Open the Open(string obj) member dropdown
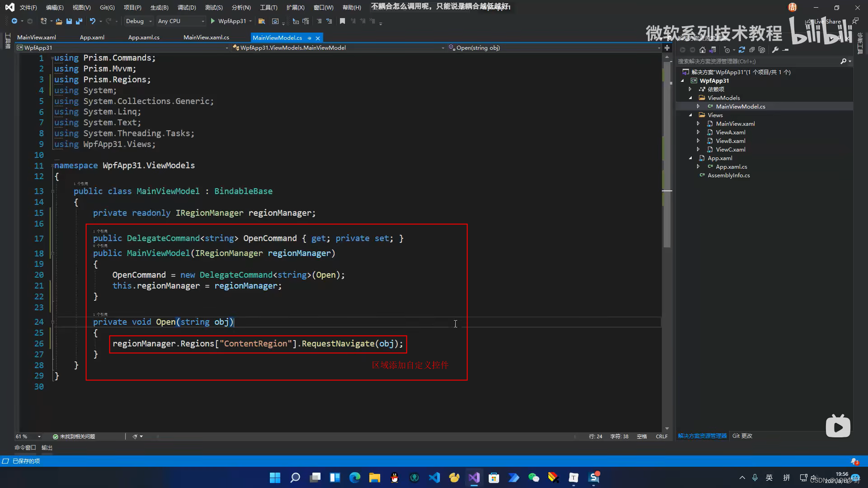 [x=554, y=47]
